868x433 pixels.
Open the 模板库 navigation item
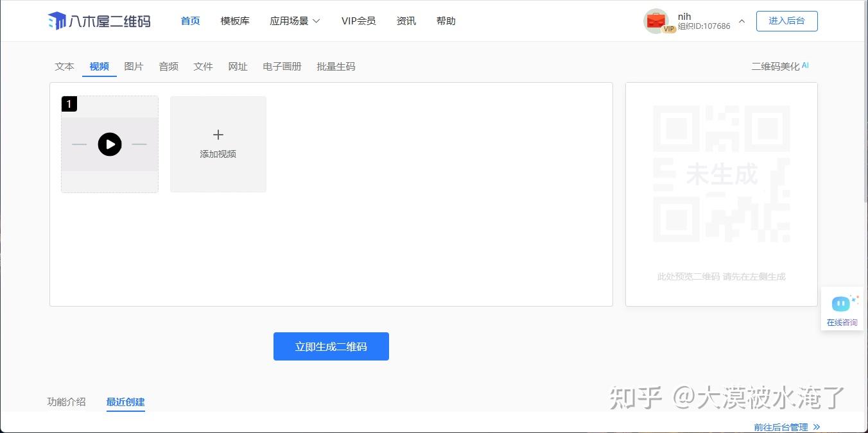pos(235,21)
